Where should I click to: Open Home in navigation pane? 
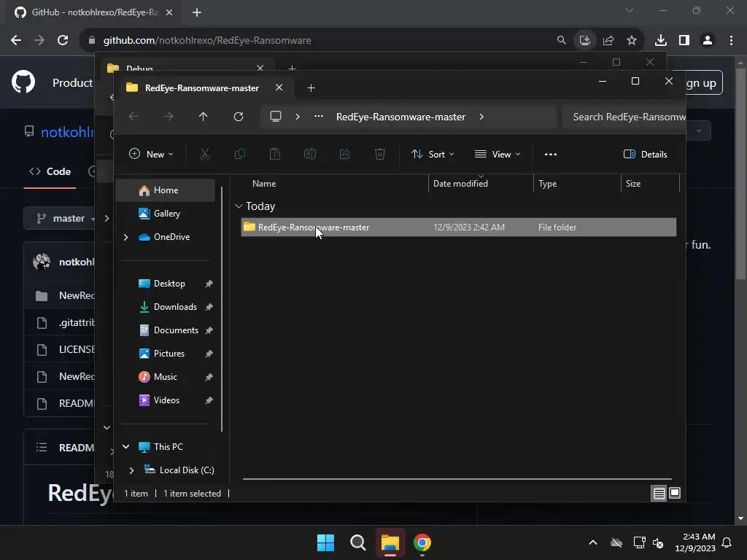(166, 190)
